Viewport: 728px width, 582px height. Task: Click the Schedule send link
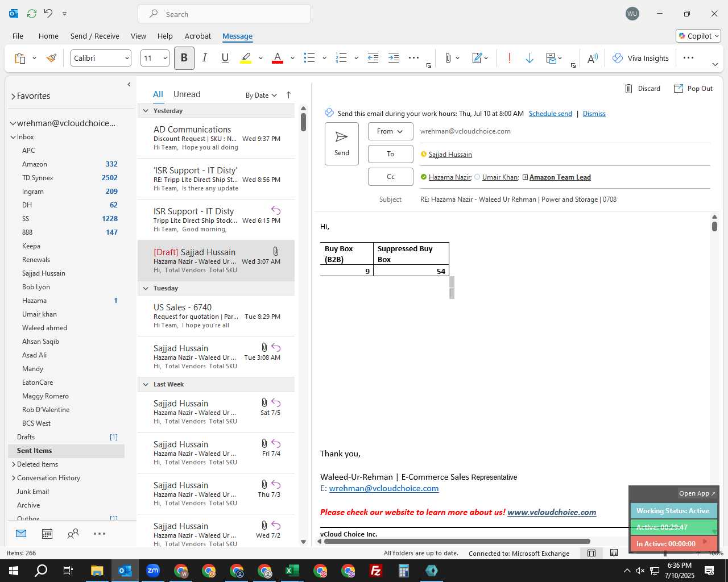[x=551, y=114]
